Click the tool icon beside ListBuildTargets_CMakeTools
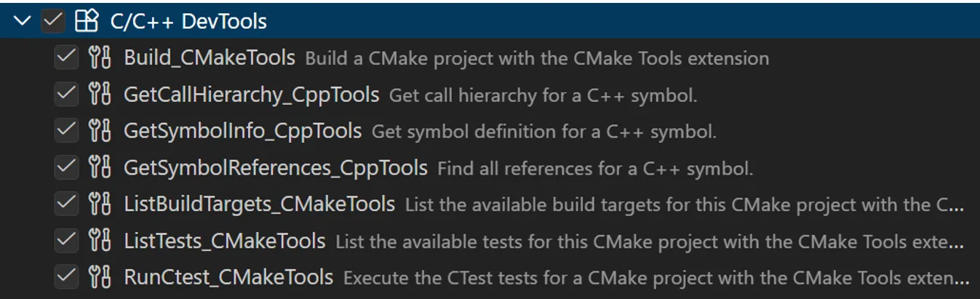 click(x=99, y=204)
